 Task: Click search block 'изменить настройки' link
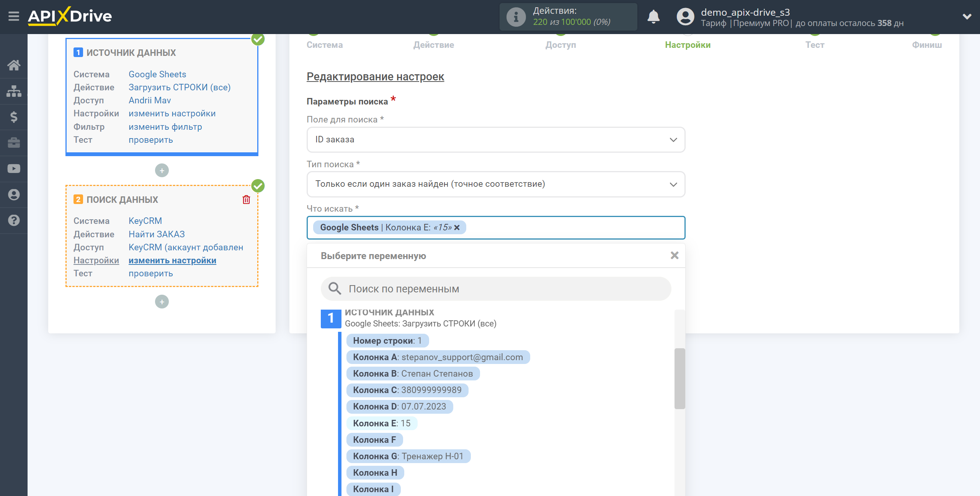click(172, 260)
